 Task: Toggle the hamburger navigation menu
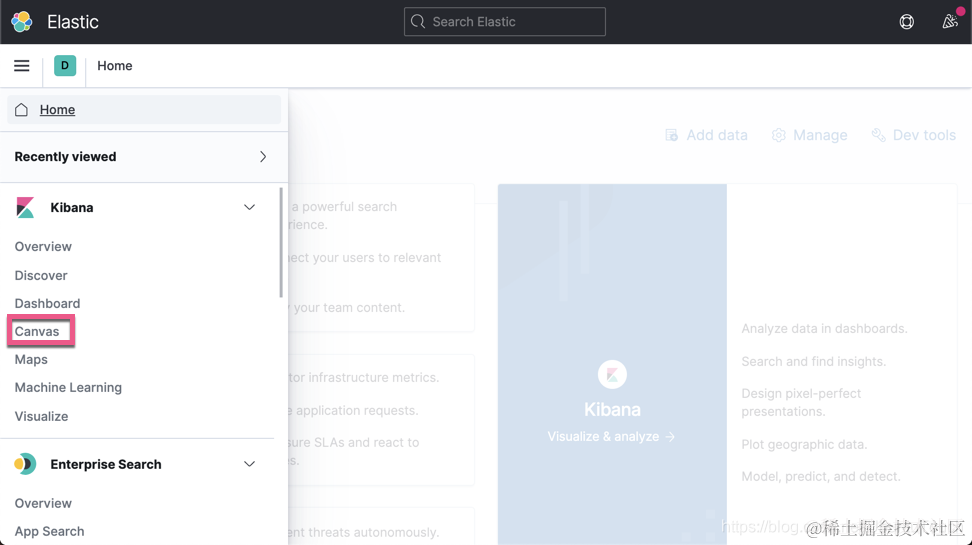click(x=22, y=66)
